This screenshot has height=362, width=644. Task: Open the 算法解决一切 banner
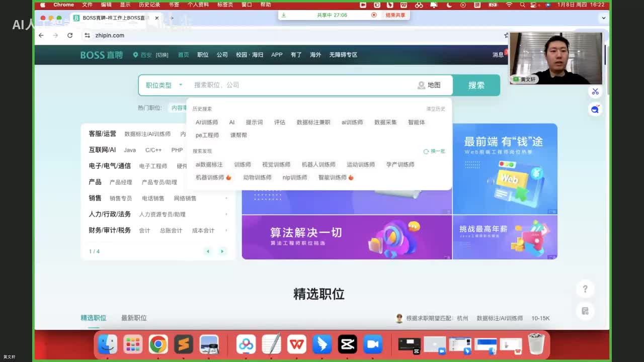tap(347, 237)
